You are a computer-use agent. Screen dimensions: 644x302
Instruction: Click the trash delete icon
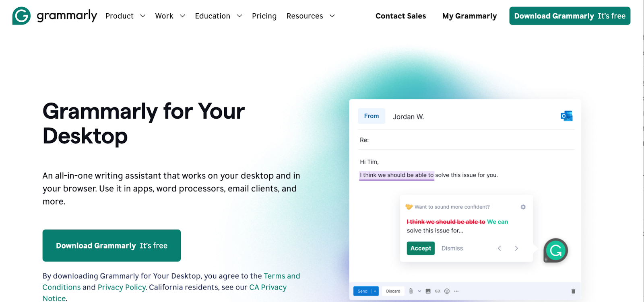(573, 291)
